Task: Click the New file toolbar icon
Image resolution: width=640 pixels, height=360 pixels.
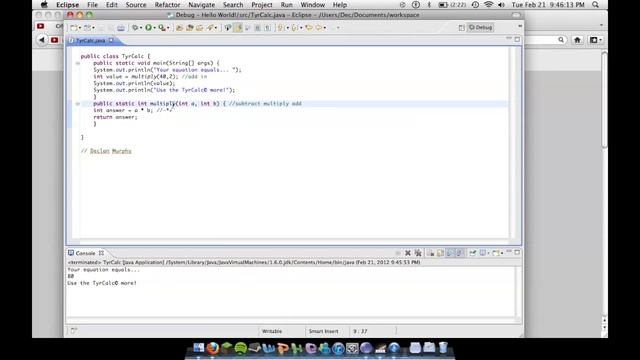Action: tap(74, 28)
